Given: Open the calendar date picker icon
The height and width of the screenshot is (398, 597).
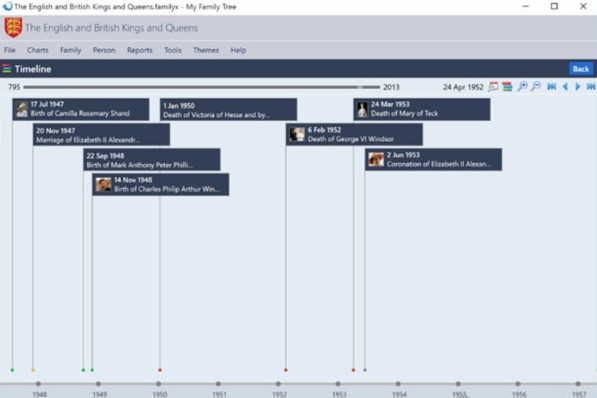Looking at the screenshot, I should 493,87.
